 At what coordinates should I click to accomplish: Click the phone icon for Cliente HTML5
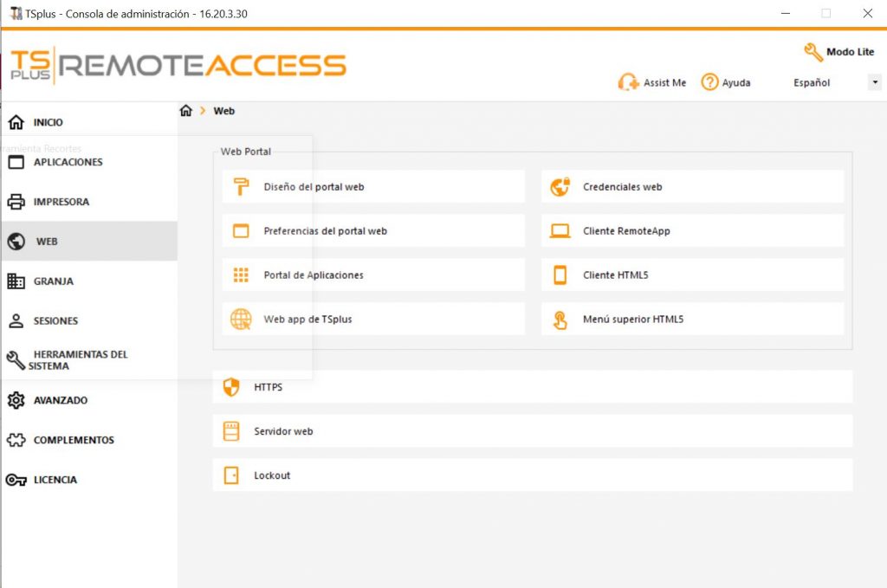tap(560, 275)
